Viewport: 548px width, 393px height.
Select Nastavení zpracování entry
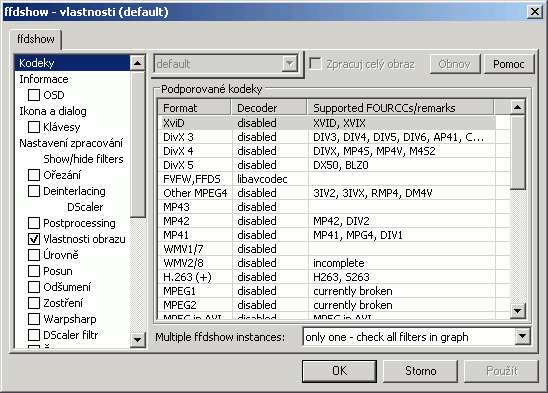pyautogui.click(x=71, y=143)
